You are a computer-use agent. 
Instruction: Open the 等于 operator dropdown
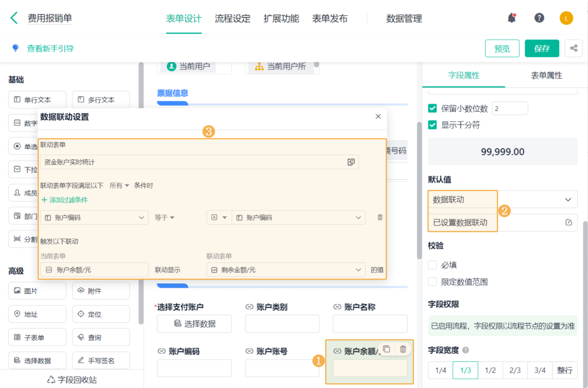pyautogui.click(x=165, y=218)
